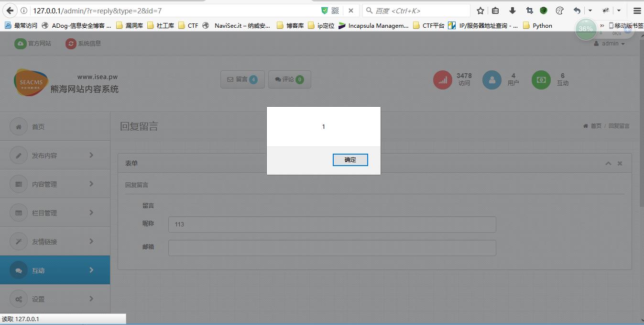
Task: Click the Baidu search box
Action: coord(416,11)
